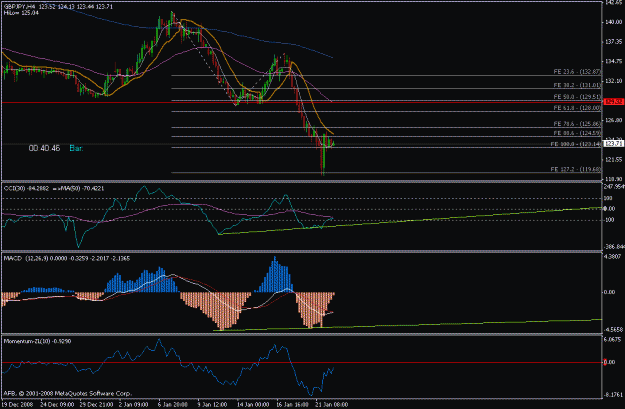
Task: Click the 121.55 price scale value
Action: click(614, 159)
